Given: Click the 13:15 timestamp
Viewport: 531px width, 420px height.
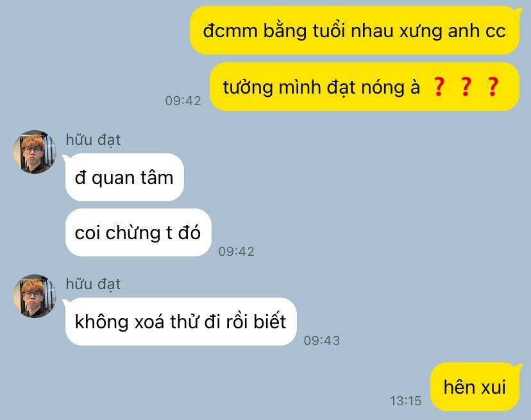Looking at the screenshot, I should click(x=406, y=401).
